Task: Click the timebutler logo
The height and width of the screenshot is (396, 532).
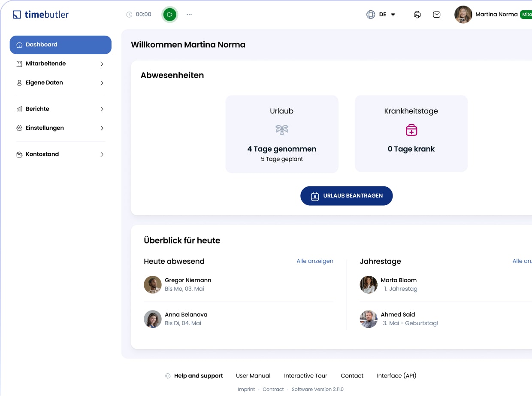Action: (x=41, y=15)
